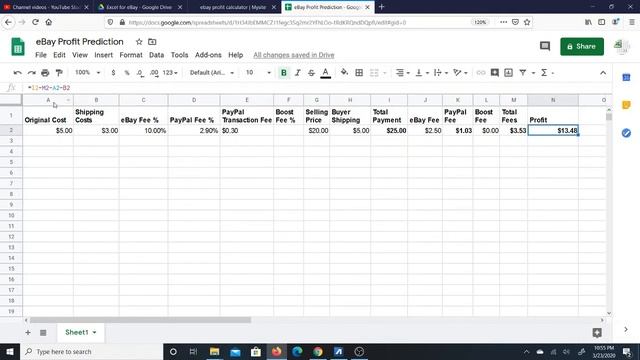The height and width of the screenshot is (360, 640).
Task: Decrease decimal places icon
Action: click(140, 73)
